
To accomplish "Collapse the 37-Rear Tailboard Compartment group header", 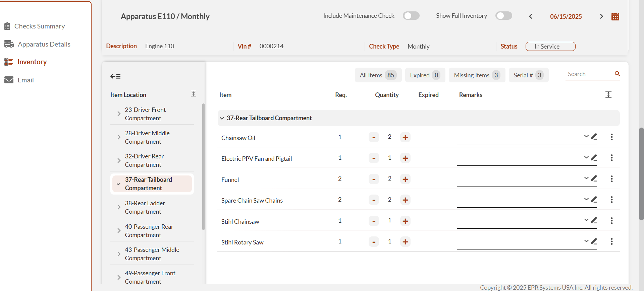I will [x=222, y=118].
